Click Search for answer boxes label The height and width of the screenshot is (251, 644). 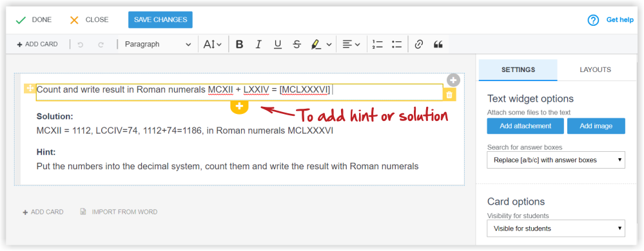click(x=525, y=147)
